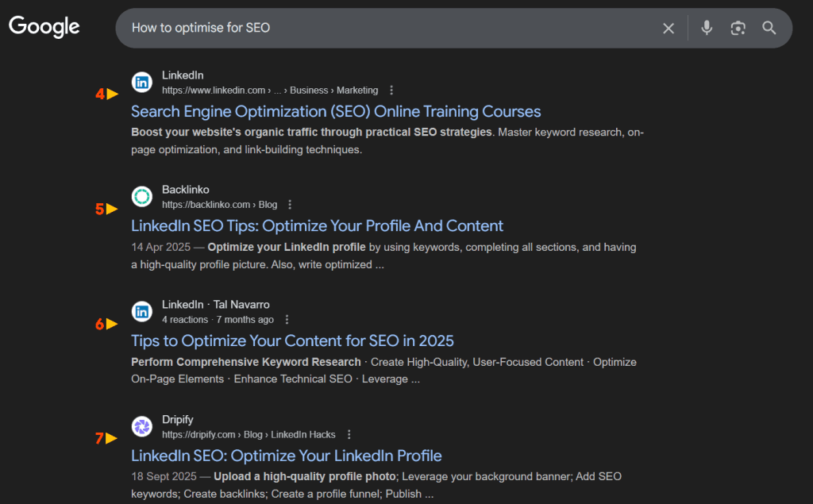Click the search magnifier icon
The image size is (813, 504).
[x=769, y=27]
